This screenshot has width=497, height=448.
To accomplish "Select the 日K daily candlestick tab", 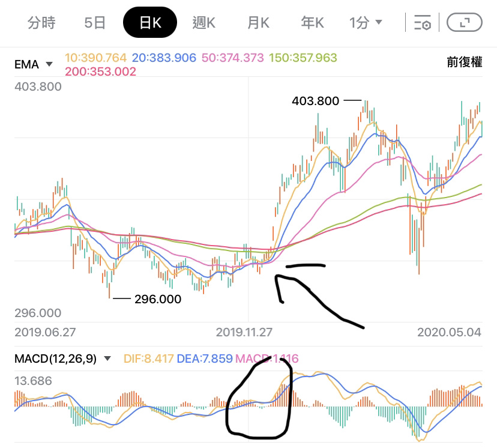I will (x=150, y=23).
